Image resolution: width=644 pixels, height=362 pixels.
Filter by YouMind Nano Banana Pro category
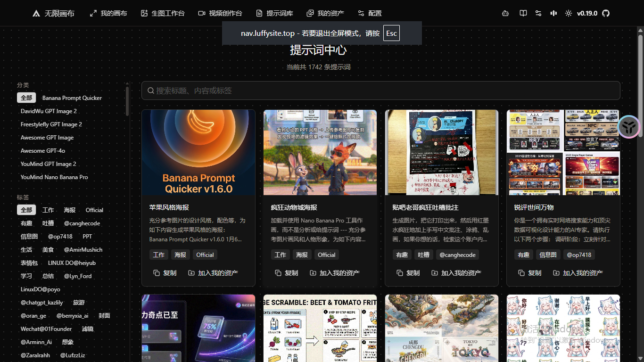(54, 177)
